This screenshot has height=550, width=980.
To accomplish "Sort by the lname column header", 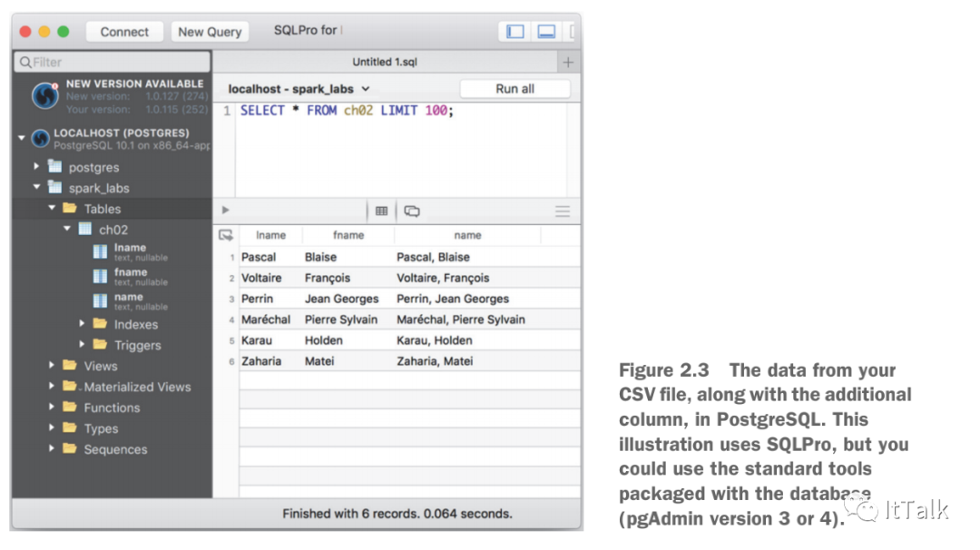I will [270, 235].
